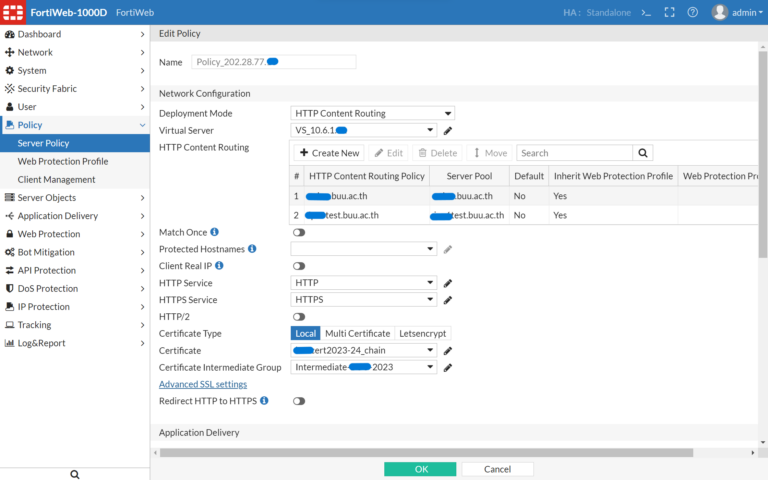Edit the Virtual Server with pencil icon
This screenshot has width=768, height=480.
448,130
